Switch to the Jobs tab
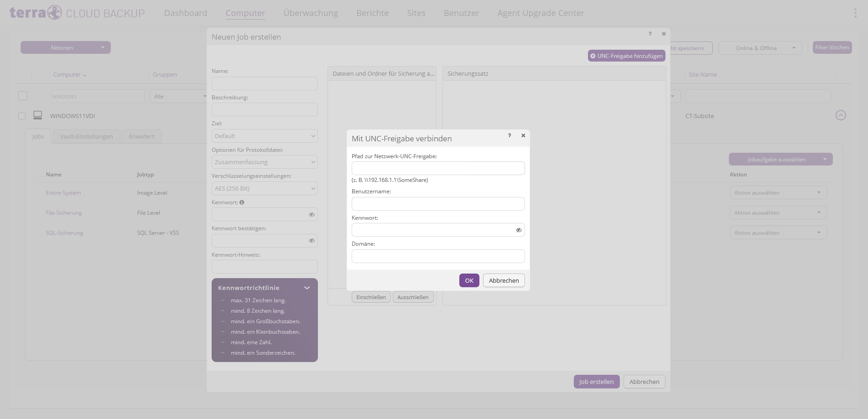This screenshot has width=868, height=419. click(38, 136)
